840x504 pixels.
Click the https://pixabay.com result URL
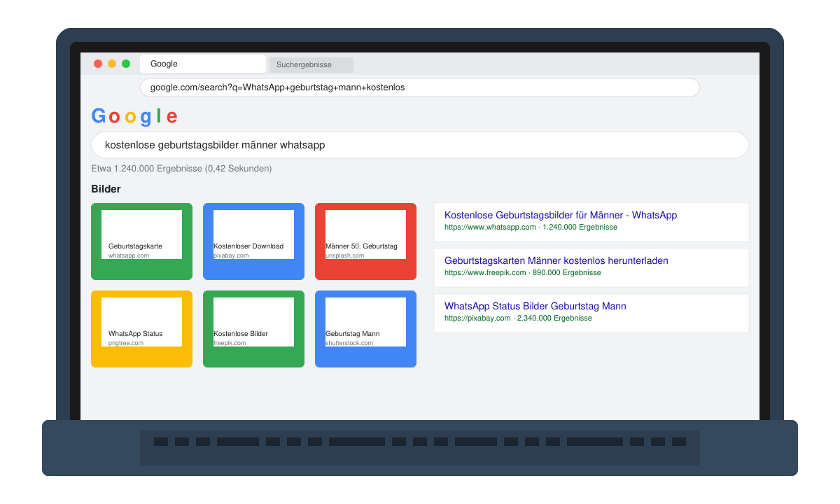(477, 318)
